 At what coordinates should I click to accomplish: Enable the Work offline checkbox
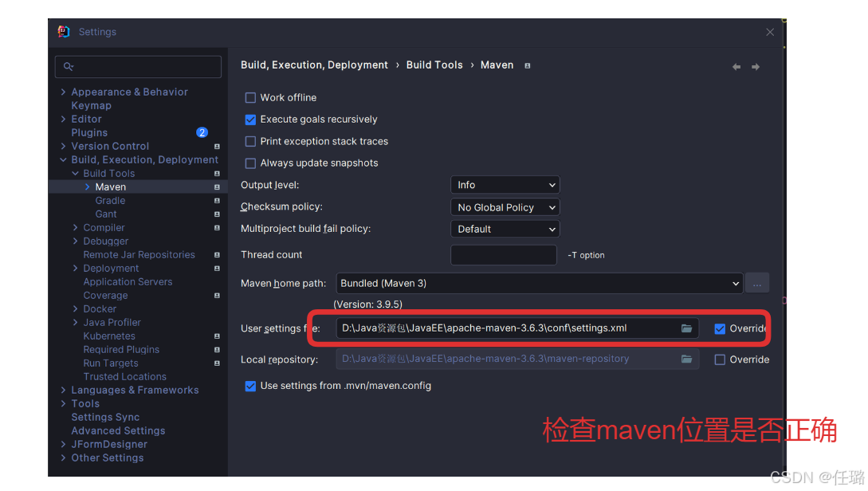(x=250, y=98)
